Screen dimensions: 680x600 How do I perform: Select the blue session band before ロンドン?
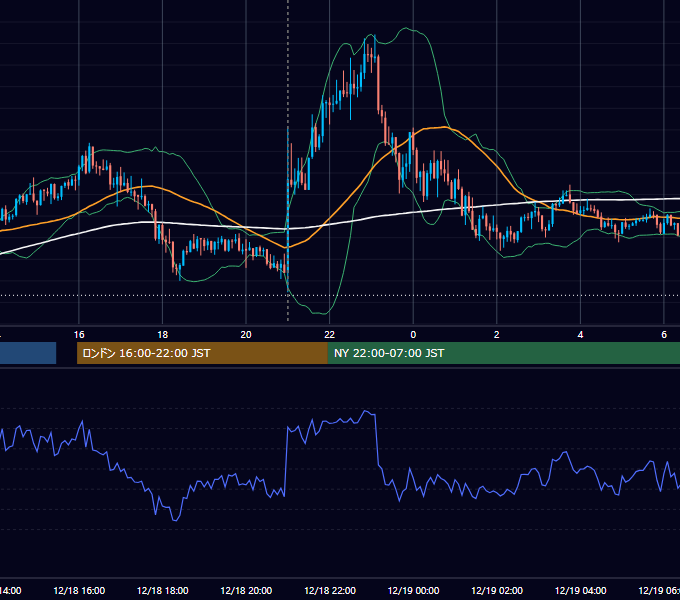pos(28,353)
